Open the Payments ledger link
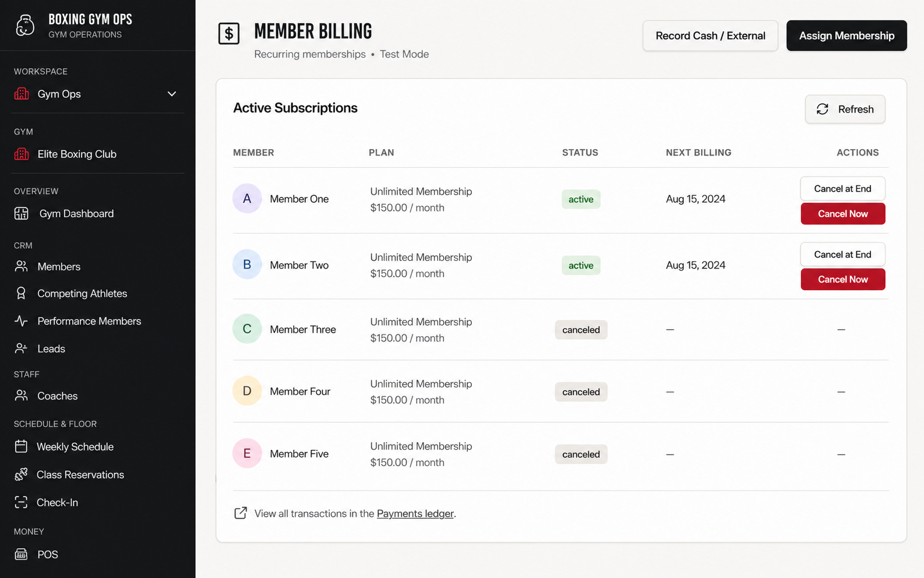 click(x=415, y=513)
